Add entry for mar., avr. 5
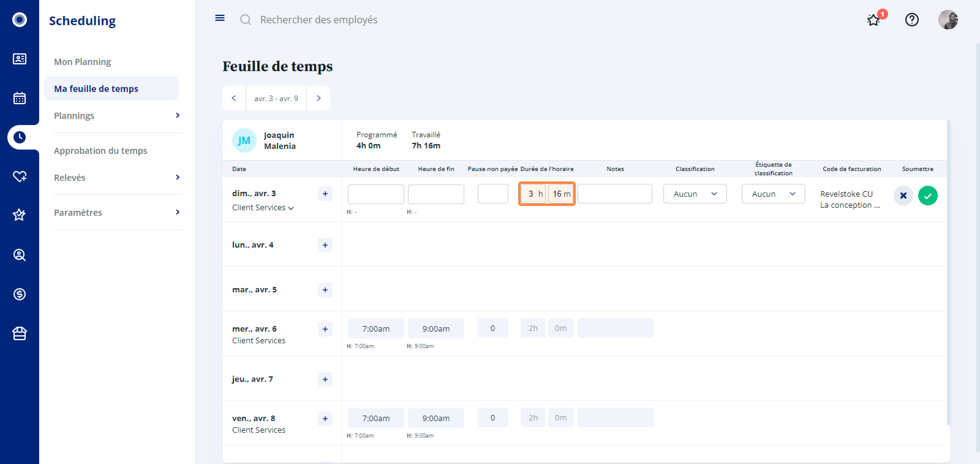The width and height of the screenshot is (980, 464). 325,290
